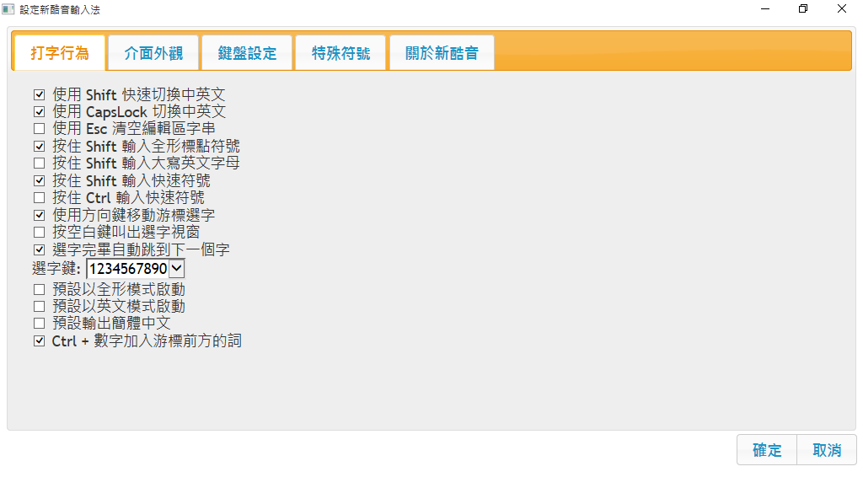Disable 使用 Shift 快速切換中英文 checkbox
The width and height of the screenshot is (863, 504).
pyautogui.click(x=39, y=95)
